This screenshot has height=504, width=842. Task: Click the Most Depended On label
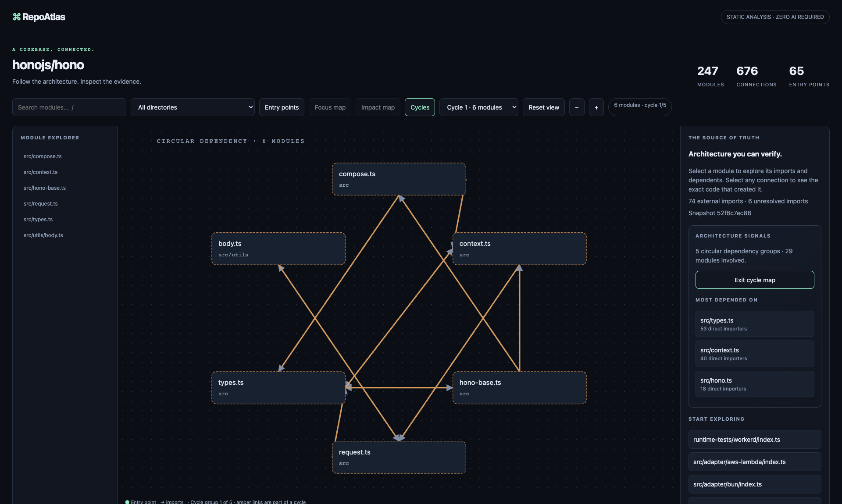coord(727,300)
